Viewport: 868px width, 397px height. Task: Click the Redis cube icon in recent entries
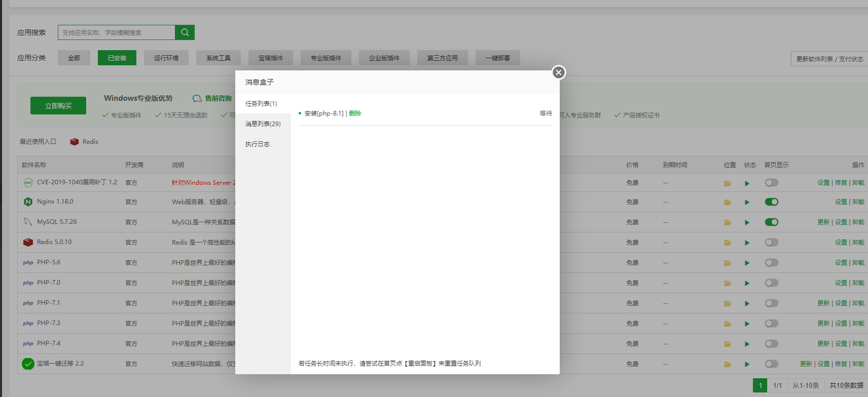75,142
